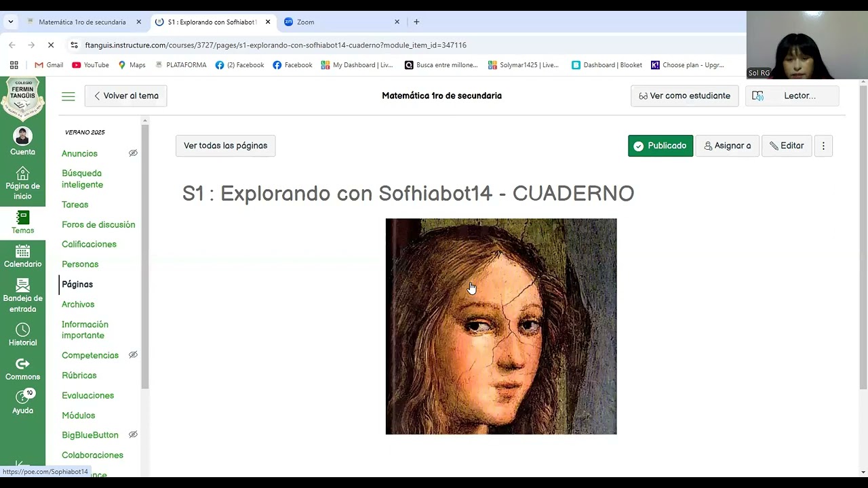Viewport: 868px width, 488px height.
Task: Expand the tab search dropdown arrow
Action: click(x=10, y=22)
